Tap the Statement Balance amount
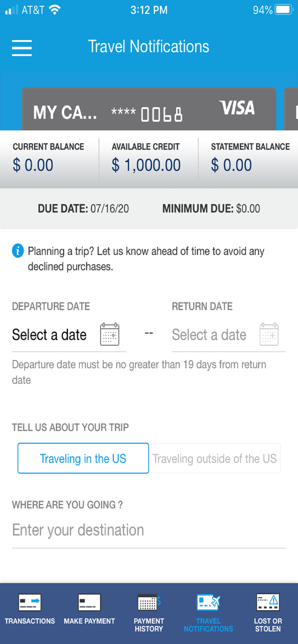This screenshot has width=298, height=644. pos(231,165)
